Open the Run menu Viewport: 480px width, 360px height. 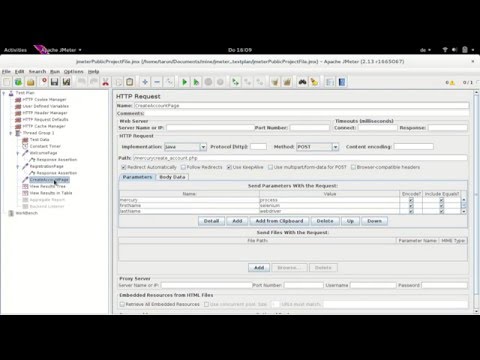tap(55, 72)
